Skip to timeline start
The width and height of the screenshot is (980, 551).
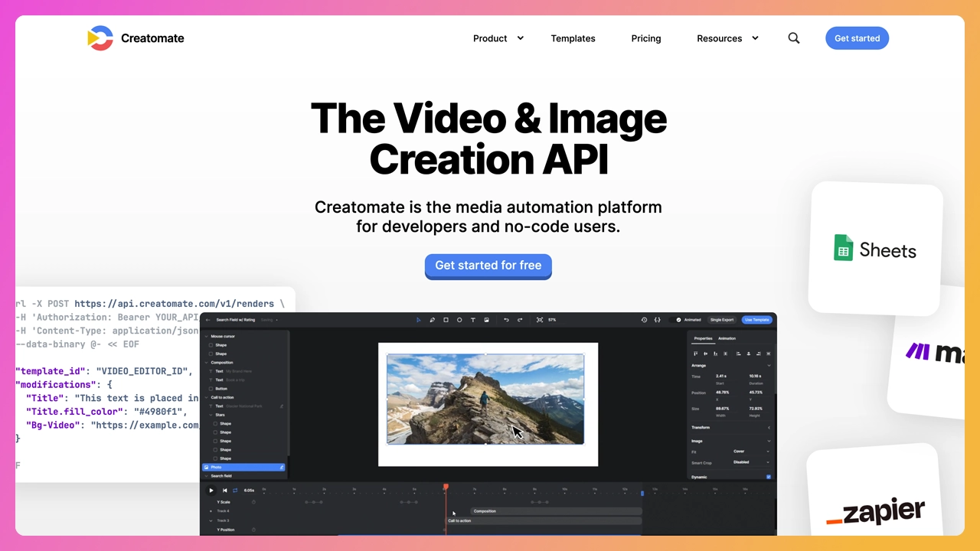[225, 491]
